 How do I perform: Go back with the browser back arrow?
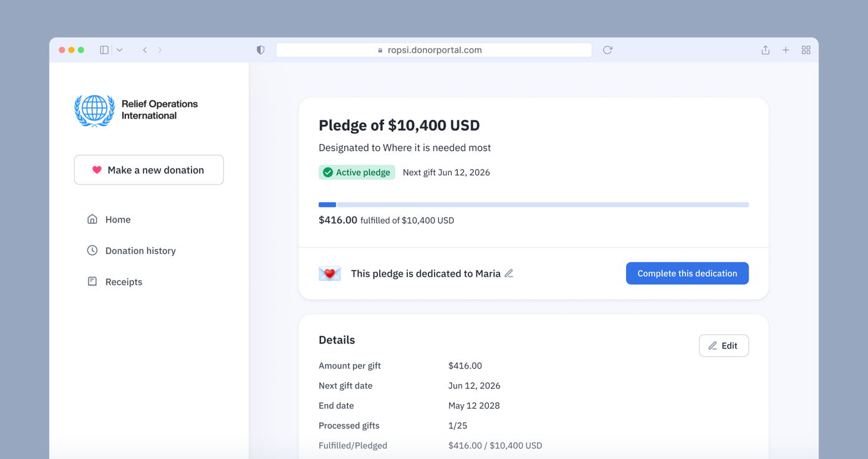pyautogui.click(x=145, y=50)
